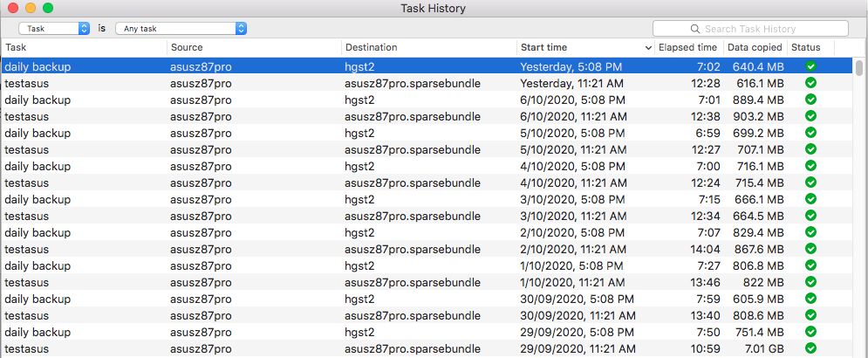Sort by the Destination column header

coord(427,47)
